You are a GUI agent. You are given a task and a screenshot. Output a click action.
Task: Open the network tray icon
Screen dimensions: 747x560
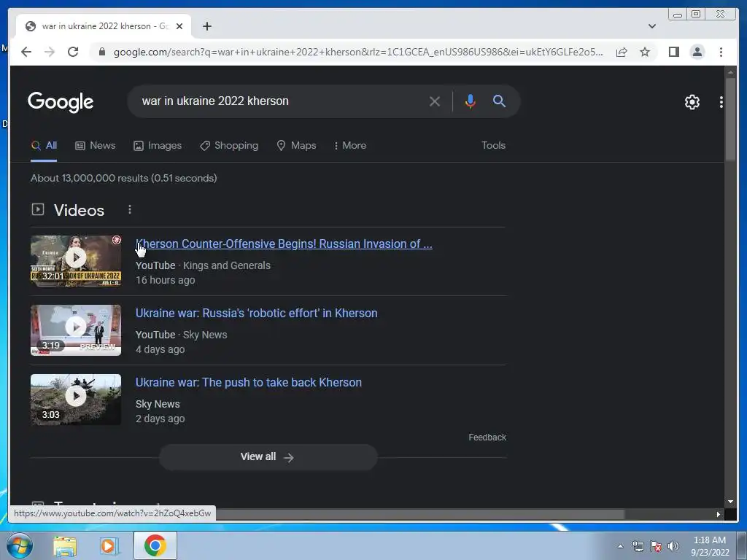click(x=638, y=546)
